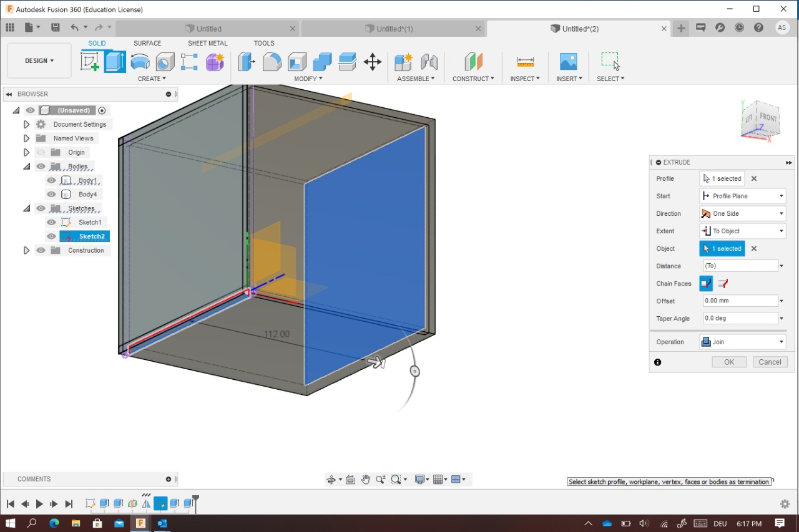The width and height of the screenshot is (799, 532).
Task: Open Microsoft Edge from the taskbar
Action: (x=54, y=523)
